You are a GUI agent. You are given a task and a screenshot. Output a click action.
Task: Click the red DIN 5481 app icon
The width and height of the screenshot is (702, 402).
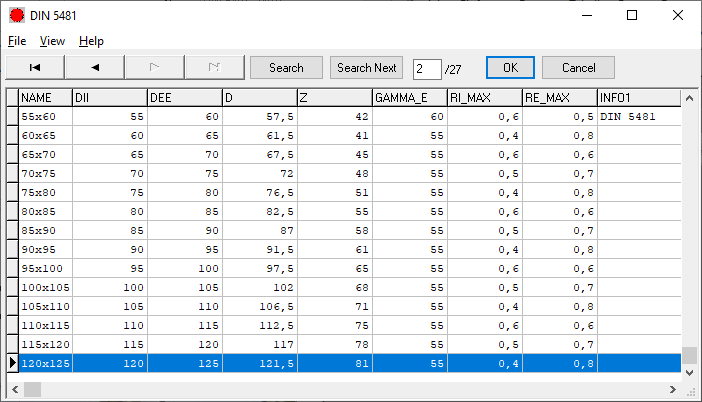point(16,15)
